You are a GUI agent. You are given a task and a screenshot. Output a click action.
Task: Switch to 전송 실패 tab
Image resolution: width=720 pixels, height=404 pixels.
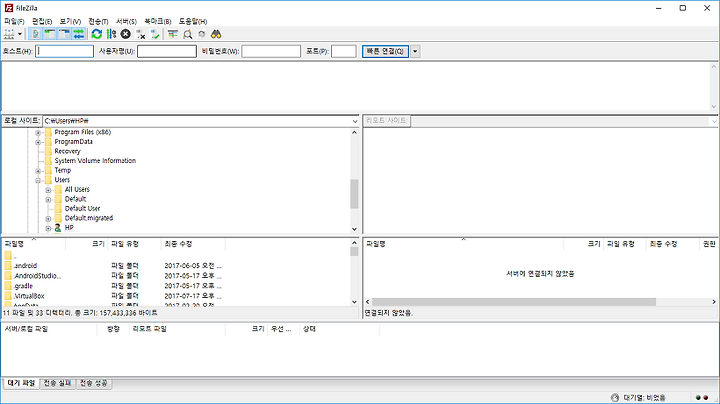pyautogui.click(x=57, y=383)
